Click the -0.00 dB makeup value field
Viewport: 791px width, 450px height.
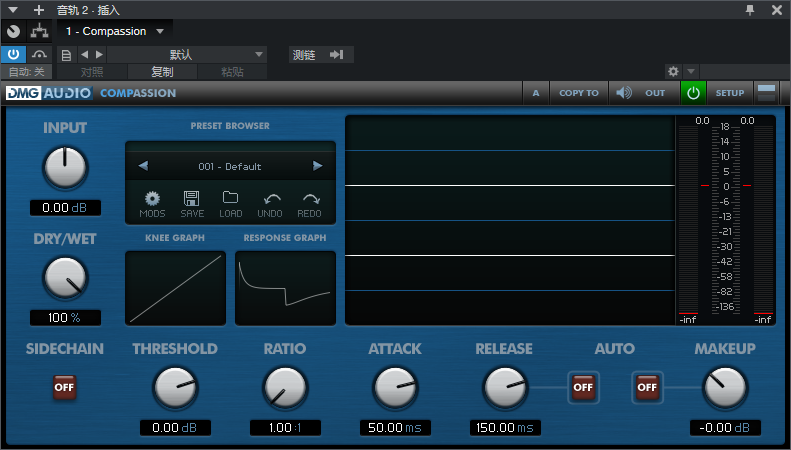pyautogui.click(x=725, y=428)
